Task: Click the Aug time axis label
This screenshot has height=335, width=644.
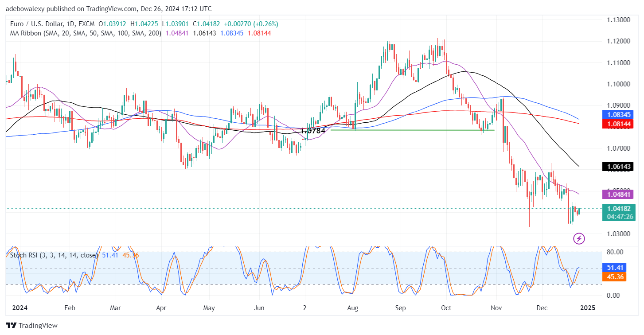Action: (352, 308)
